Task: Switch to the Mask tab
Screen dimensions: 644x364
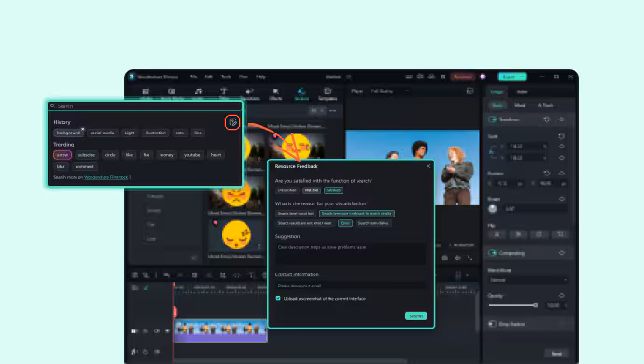Action: pyautogui.click(x=520, y=105)
